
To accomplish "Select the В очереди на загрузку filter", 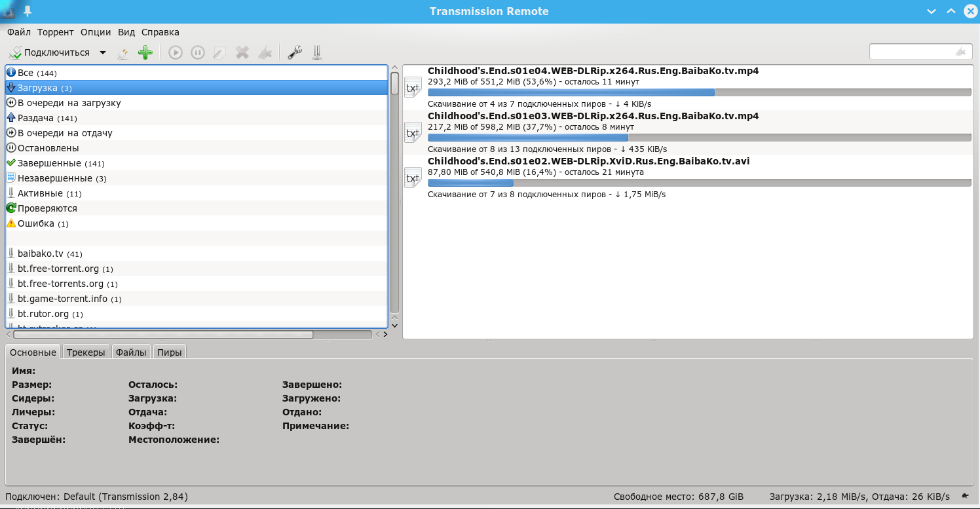I will click(x=197, y=103).
